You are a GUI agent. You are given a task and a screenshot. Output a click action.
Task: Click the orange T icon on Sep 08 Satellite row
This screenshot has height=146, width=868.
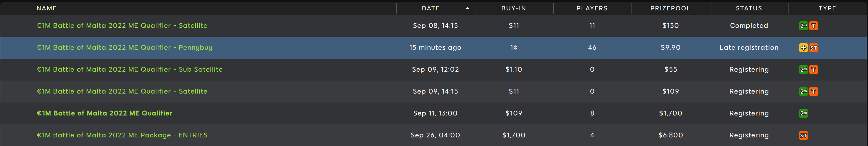813,25
